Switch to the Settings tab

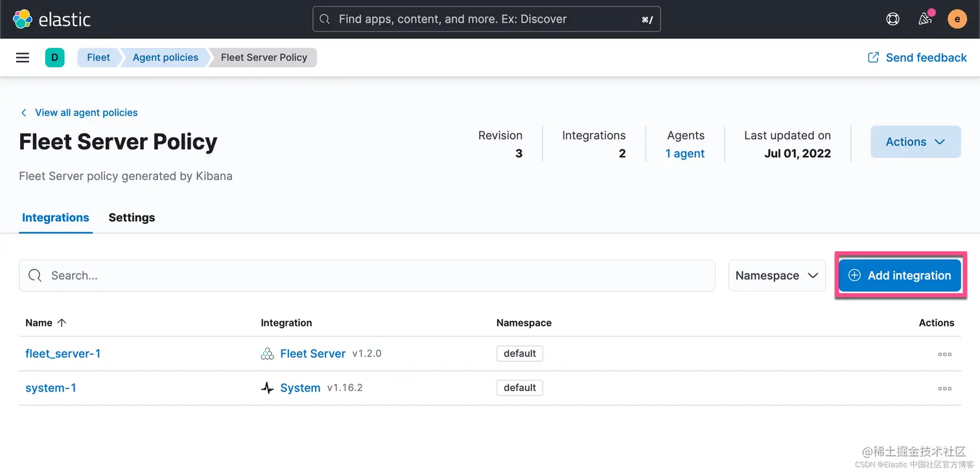132,218
